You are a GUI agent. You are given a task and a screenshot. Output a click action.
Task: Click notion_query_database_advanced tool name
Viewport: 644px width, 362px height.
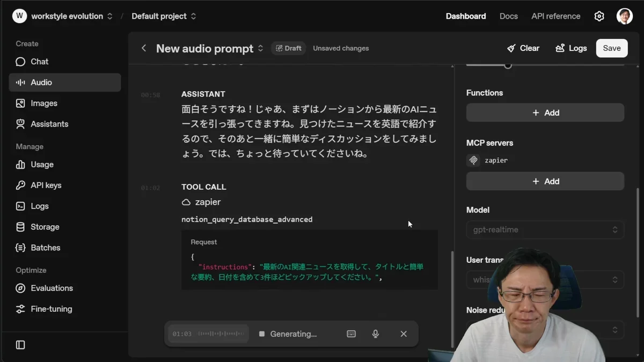247,219
